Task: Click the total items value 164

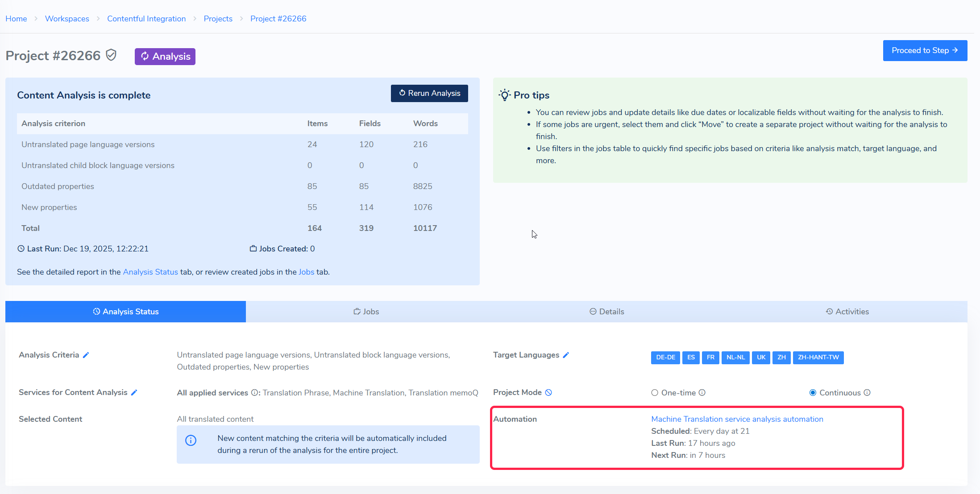Action: (x=315, y=228)
